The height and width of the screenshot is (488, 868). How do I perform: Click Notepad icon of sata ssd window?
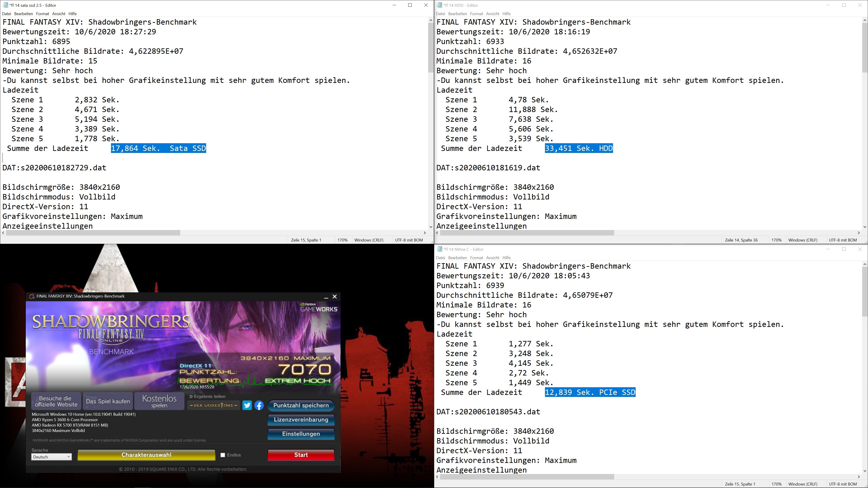coord(5,5)
